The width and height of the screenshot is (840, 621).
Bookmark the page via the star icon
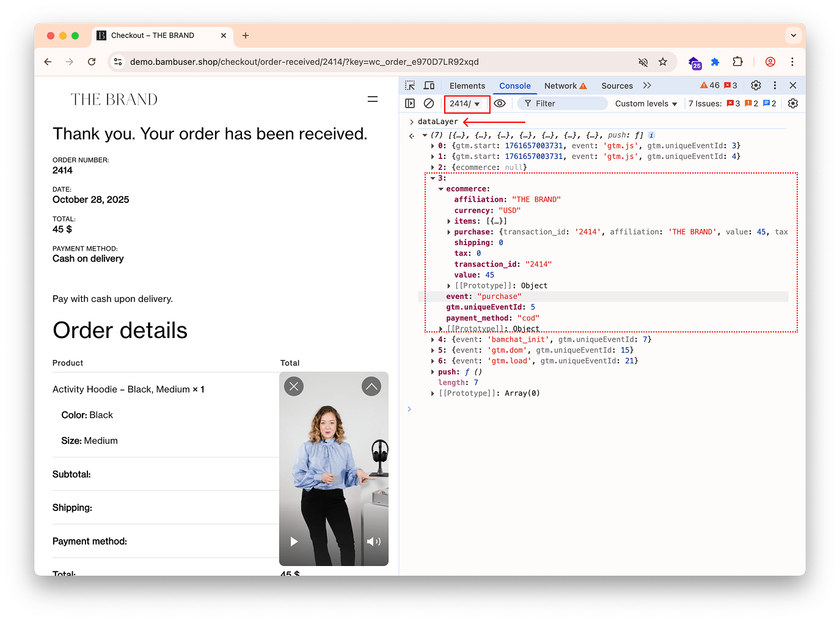click(x=663, y=62)
